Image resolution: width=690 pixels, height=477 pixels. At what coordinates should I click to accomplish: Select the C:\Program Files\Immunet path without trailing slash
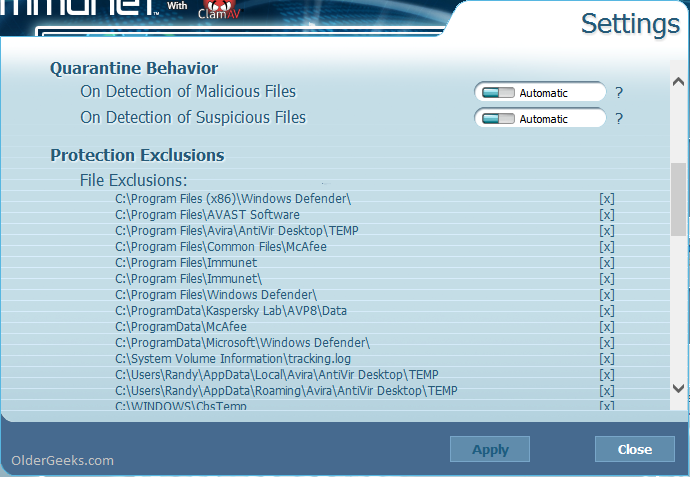point(186,263)
